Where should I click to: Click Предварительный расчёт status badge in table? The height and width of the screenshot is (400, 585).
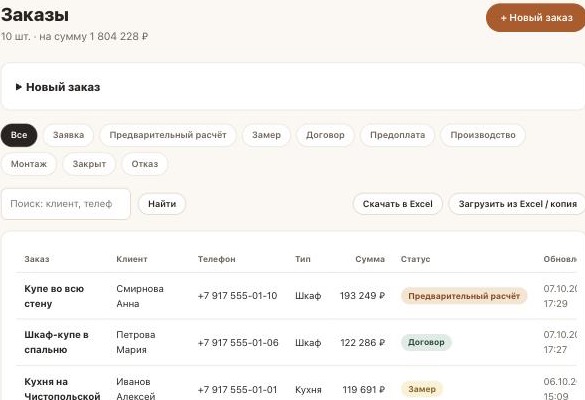[x=464, y=296]
